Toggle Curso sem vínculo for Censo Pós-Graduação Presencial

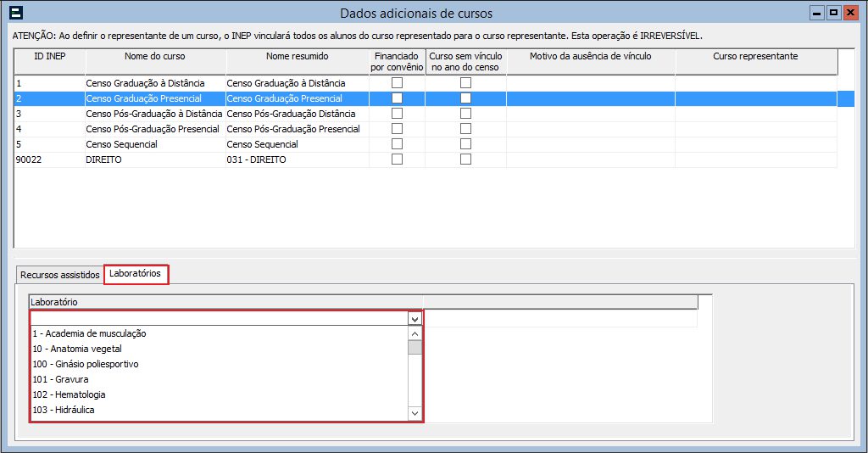(465, 128)
